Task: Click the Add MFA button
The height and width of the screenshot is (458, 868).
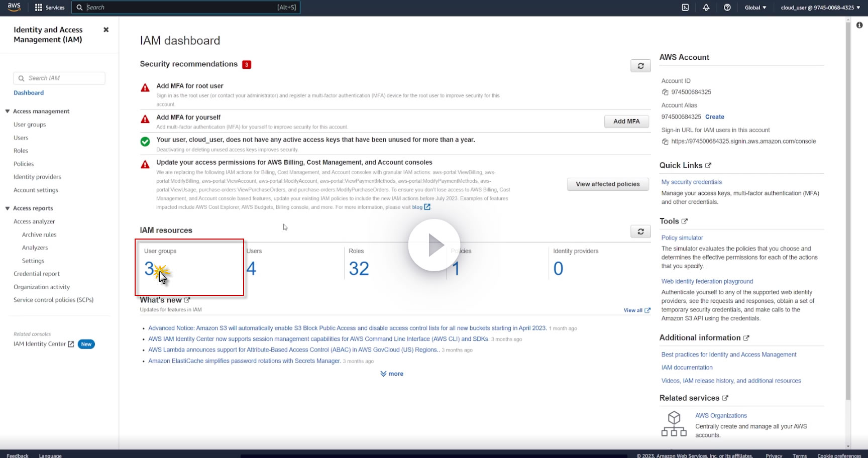Action: click(626, 121)
